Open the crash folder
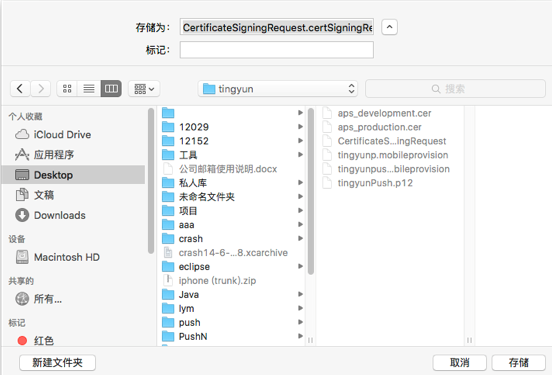Image resolution: width=552 pixels, height=375 pixels. point(232,239)
